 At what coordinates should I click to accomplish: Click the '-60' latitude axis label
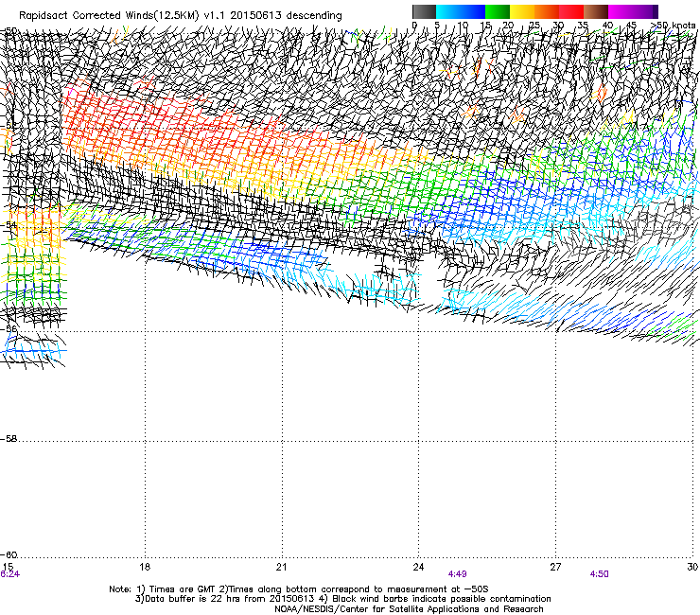[x=8, y=555]
